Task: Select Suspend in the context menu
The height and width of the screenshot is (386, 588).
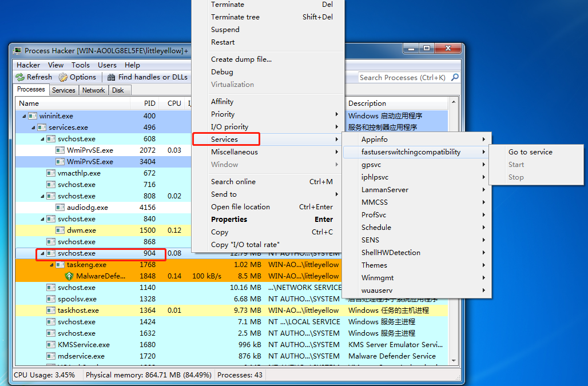Action: [268, 30]
